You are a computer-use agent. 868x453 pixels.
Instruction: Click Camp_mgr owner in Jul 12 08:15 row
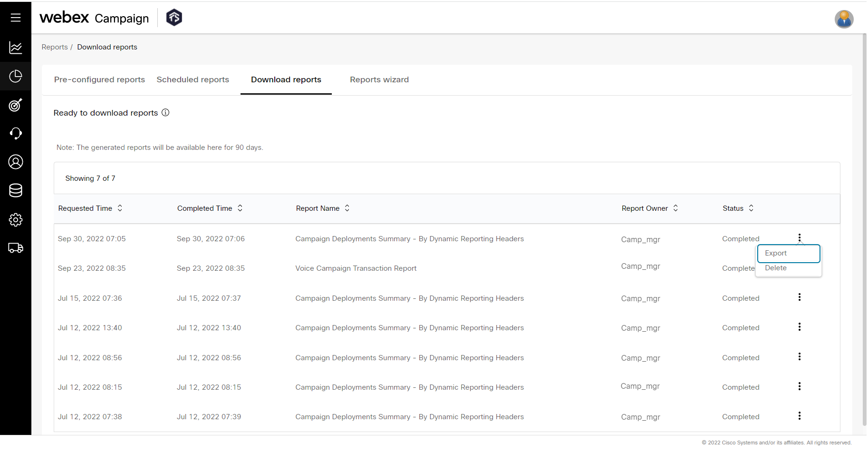pos(640,386)
